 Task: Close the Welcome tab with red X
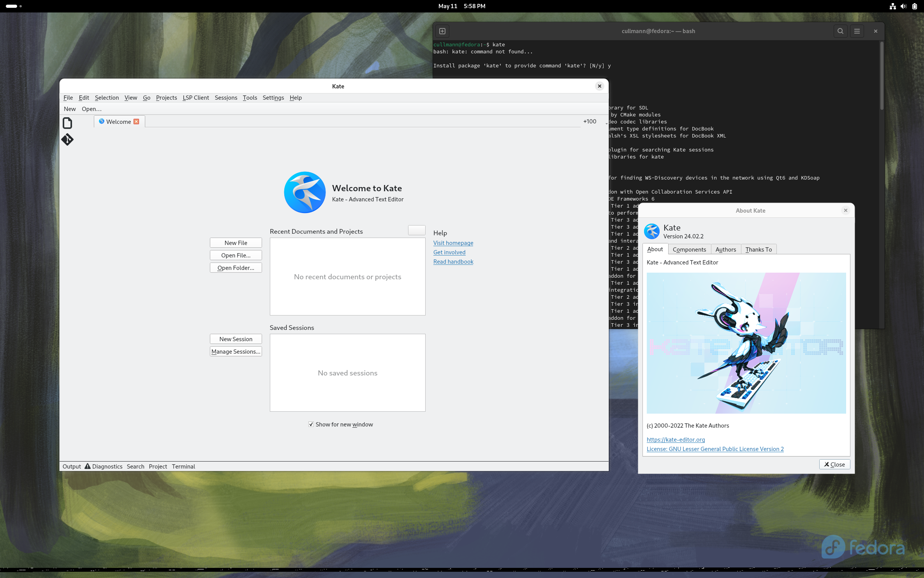click(x=136, y=122)
